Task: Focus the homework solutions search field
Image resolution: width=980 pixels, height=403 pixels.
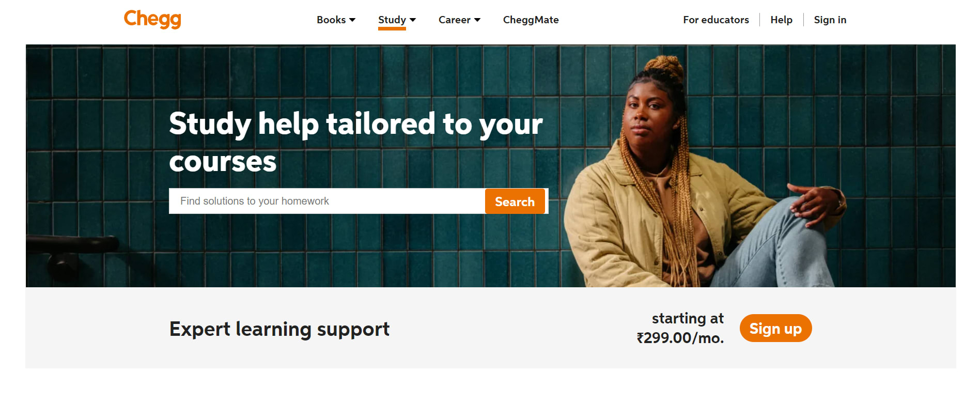Action: pos(327,201)
